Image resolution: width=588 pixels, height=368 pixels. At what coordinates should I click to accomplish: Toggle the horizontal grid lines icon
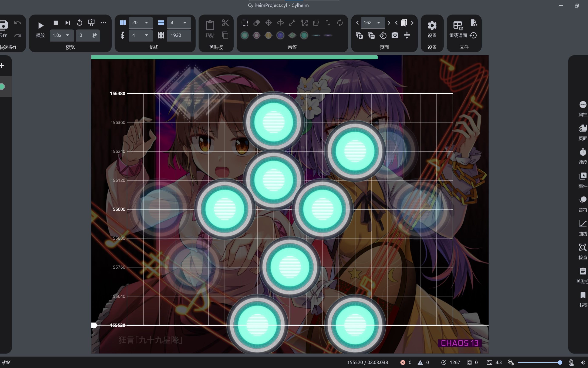[x=161, y=23]
